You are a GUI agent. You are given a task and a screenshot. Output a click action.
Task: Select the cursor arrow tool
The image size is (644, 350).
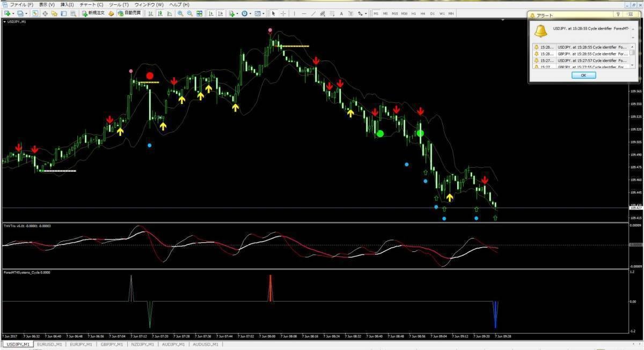pos(274,13)
